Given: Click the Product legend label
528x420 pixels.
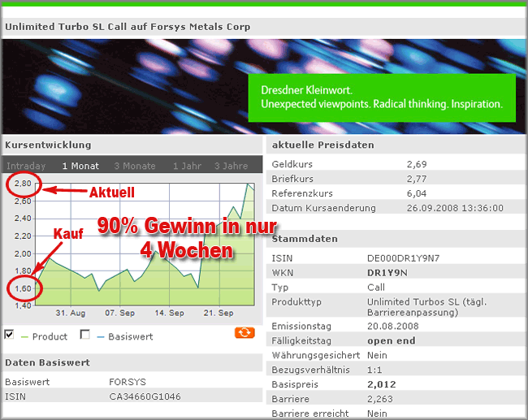Looking at the screenshot, I should click(50, 337).
